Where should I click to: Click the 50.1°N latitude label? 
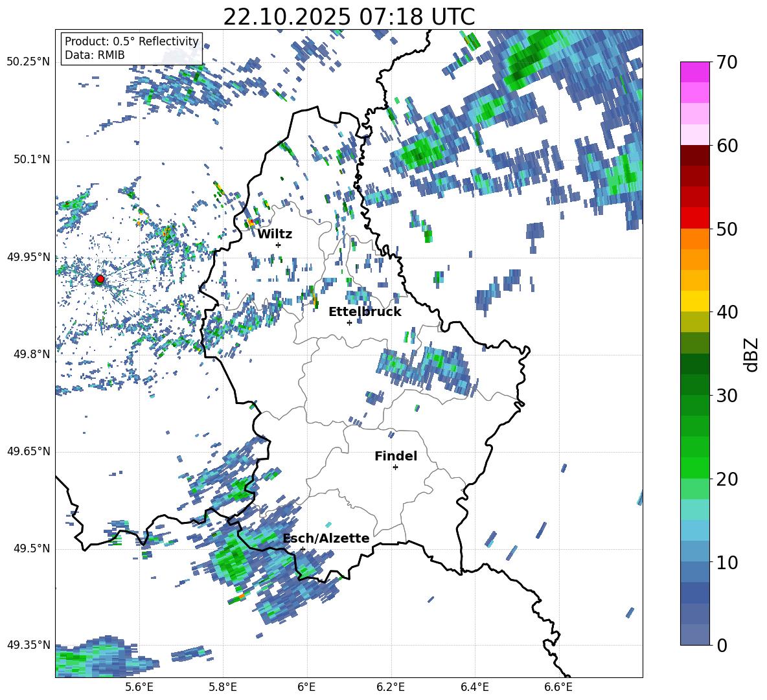(31, 159)
